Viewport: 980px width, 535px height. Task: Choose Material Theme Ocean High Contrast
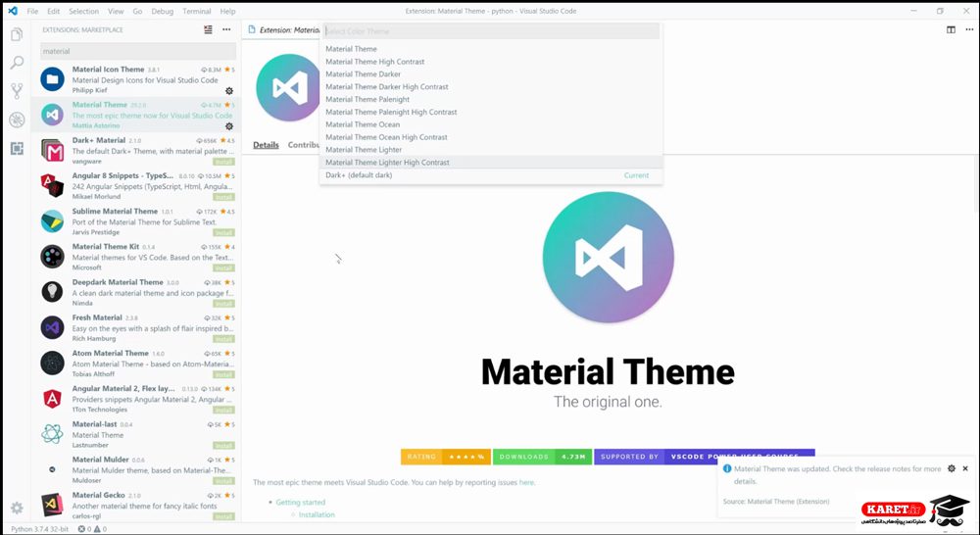pyautogui.click(x=491, y=137)
